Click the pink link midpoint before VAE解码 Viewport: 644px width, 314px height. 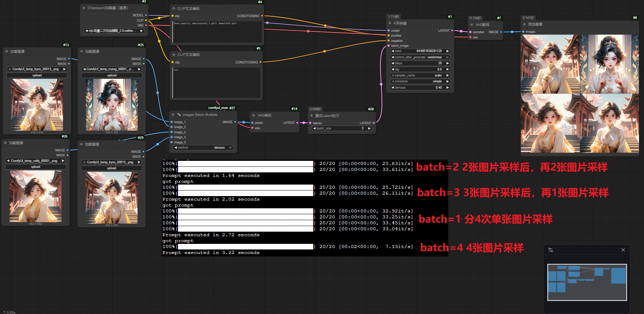[x=461, y=31]
